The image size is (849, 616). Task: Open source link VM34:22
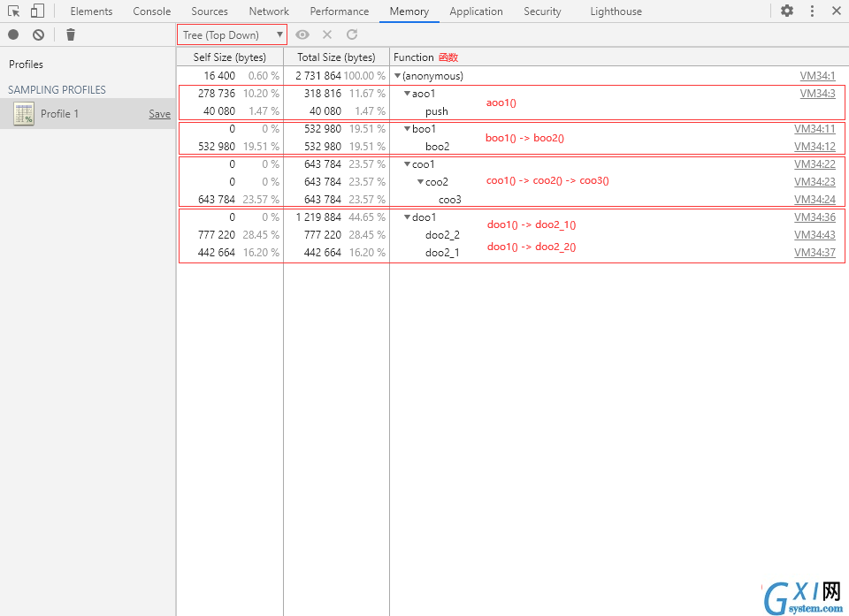coord(815,164)
